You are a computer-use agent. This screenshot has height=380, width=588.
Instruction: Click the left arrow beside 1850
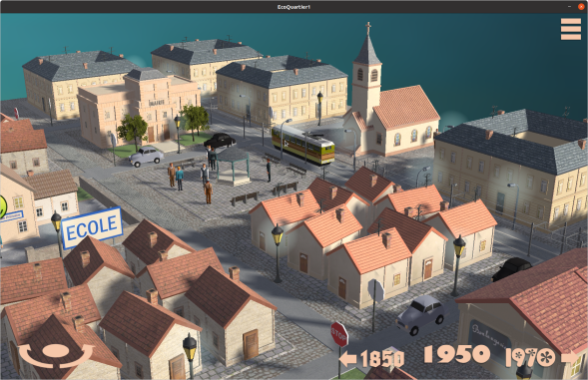[347, 359]
